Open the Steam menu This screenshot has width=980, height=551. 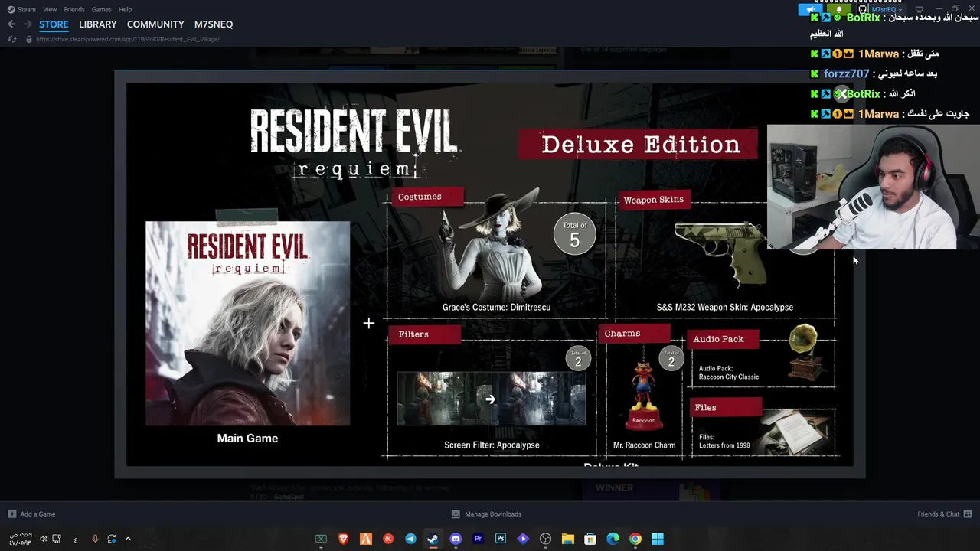point(27,9)
